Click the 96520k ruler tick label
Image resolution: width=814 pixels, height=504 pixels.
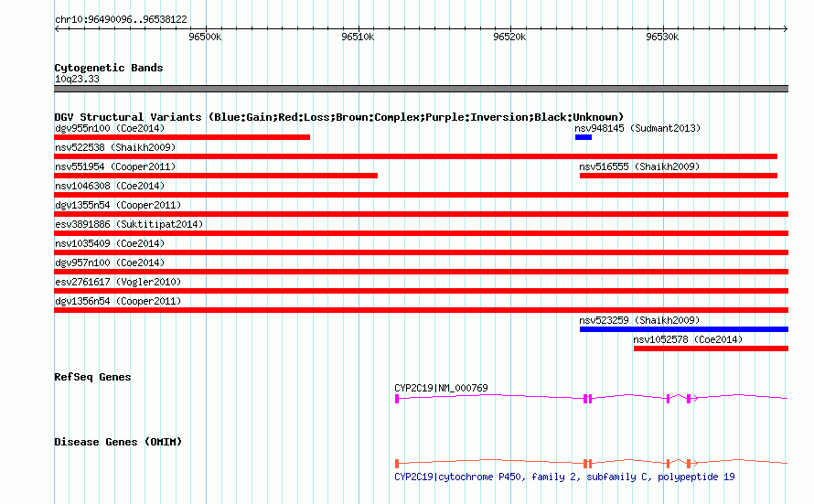[x=509, y=37]
